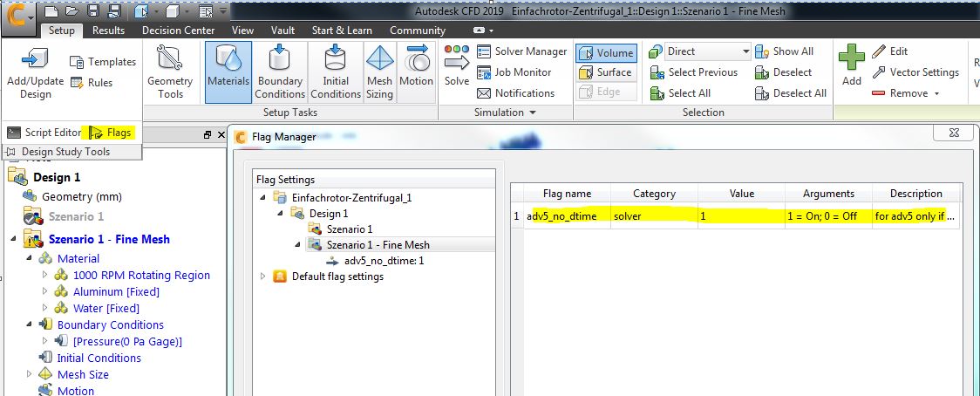The width and height of the screenshot is (980, 396).
Task: Open the Remove dropdown arrow
Action: click(x=937, y=93)
